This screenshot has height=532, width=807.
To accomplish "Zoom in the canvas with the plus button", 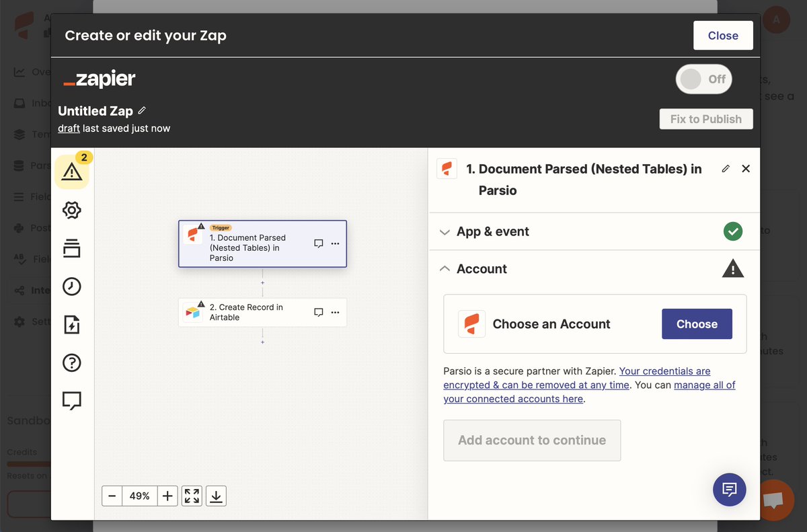I will (x=167, y=495).
